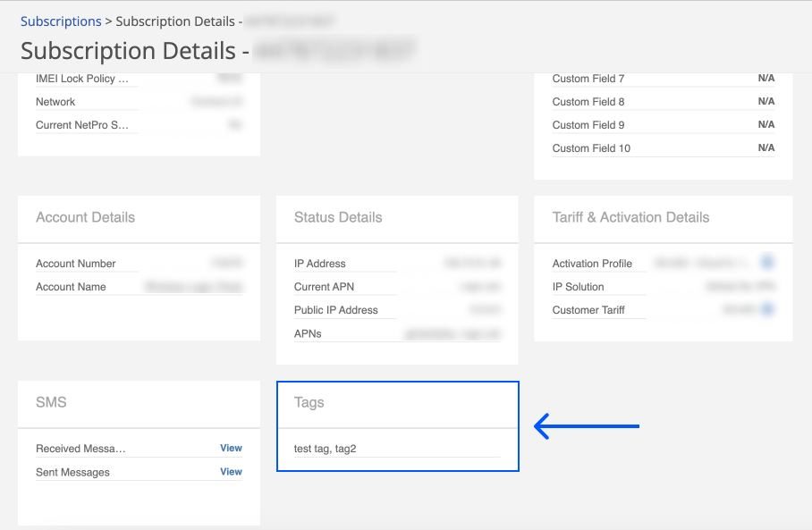Click the IP Address row label

click(320, 264)
